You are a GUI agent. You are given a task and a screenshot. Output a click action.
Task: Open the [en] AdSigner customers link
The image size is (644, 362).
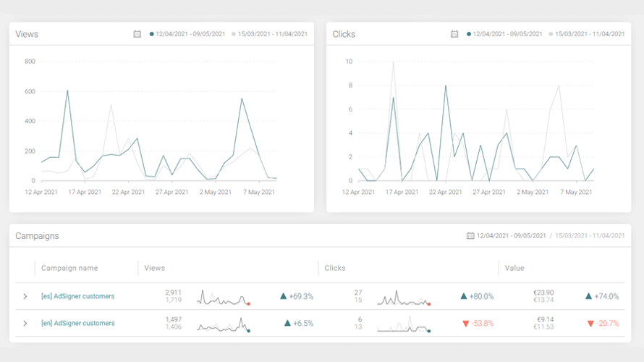click(77, 324)
